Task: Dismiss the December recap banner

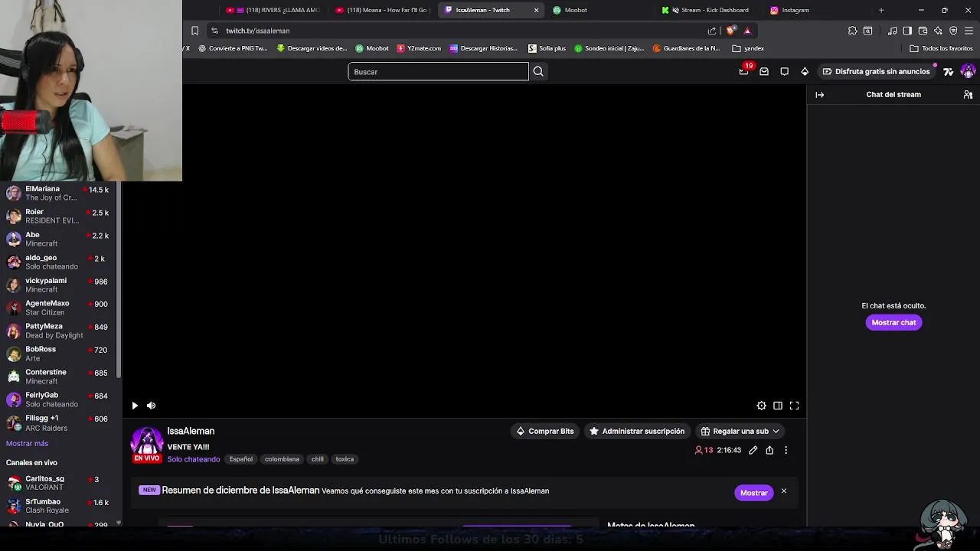Action: pyautogui.click(x=783, y=491)
